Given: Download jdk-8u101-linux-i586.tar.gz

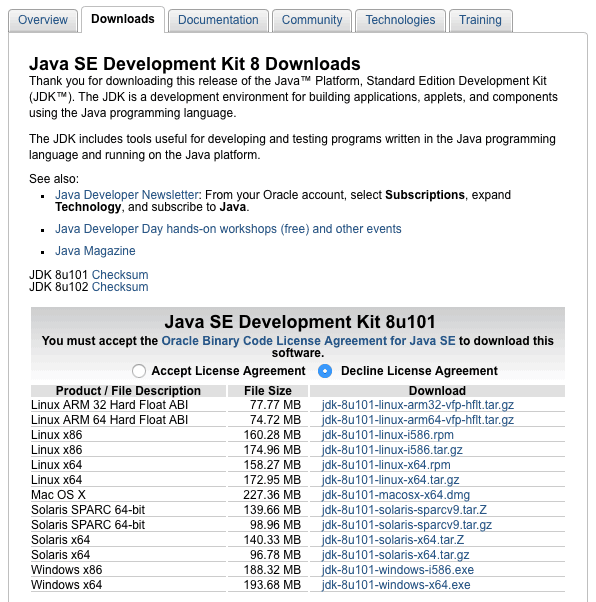Looking at the screenshot, I should (x=392, y=450).
